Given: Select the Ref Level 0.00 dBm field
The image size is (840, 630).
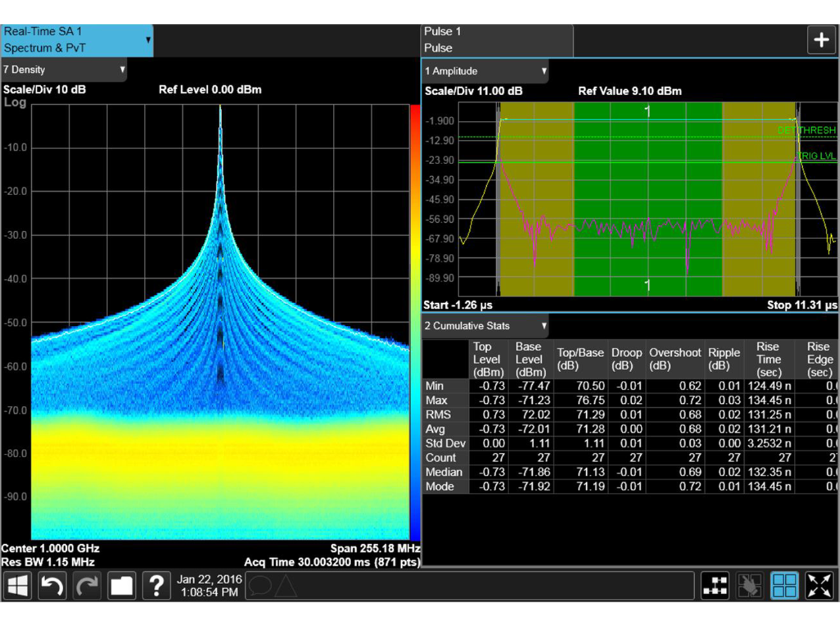Looking at the screenshot, I should coord(210,90).
